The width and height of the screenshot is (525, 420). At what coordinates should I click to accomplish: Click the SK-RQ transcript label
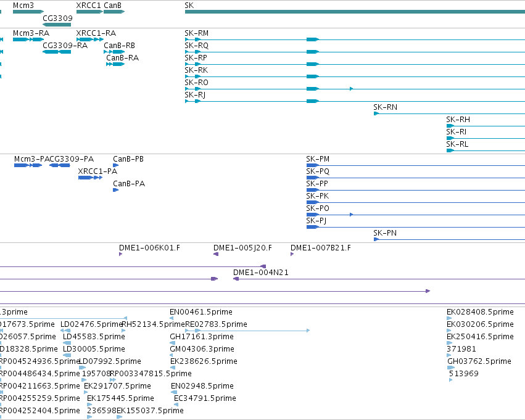(x=197, y=46)
